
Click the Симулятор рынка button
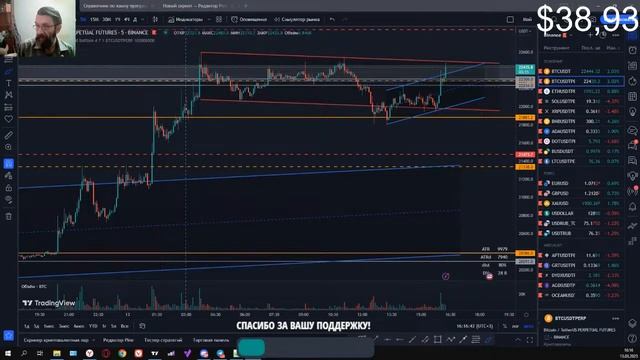pyautogui.click(x=297, y=19)
